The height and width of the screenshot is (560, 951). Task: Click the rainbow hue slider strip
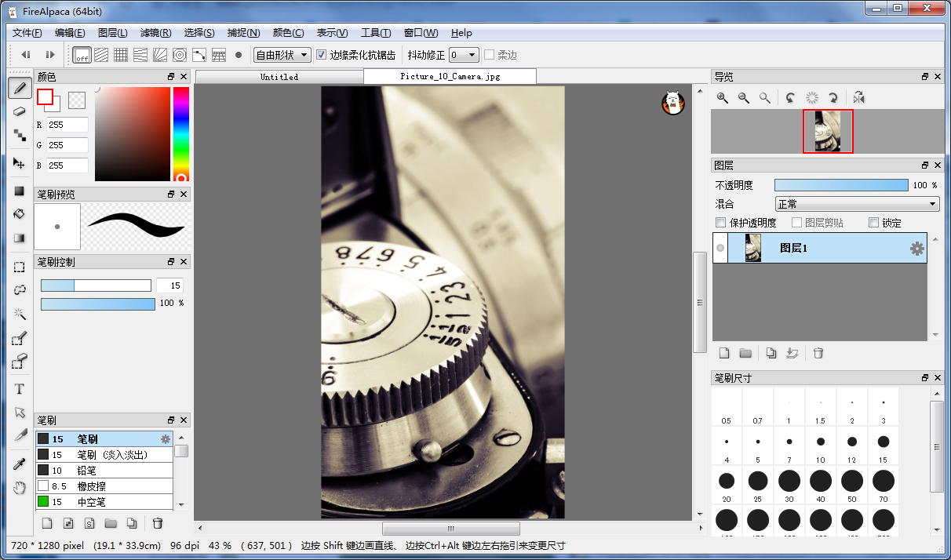pyautogui.click(x=180, y=129)
